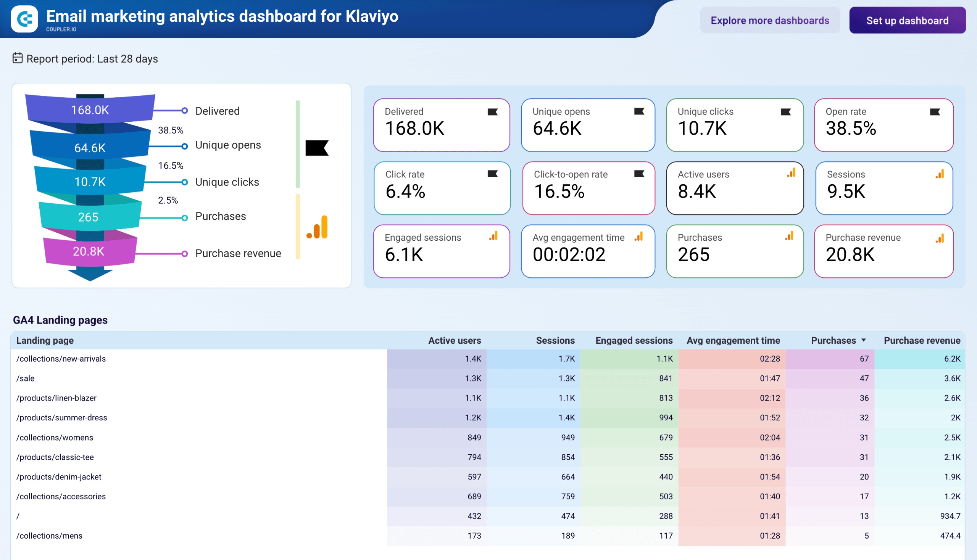Sort table by Purchase revenue column header
977x560 pixels.
pos(922,340)
